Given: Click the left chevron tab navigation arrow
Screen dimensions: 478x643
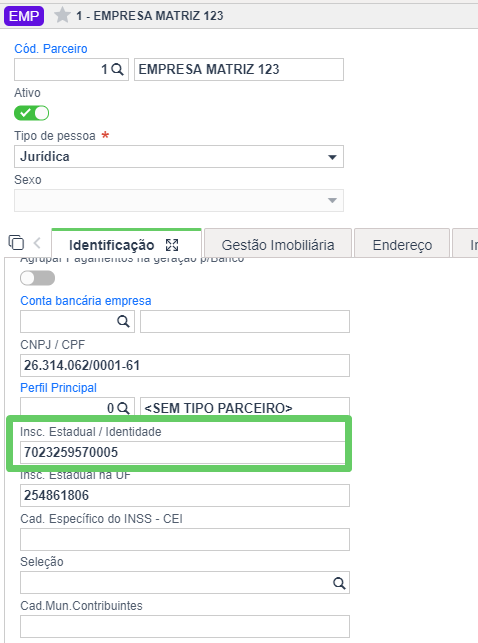Looking at the screenshot, I should click(37, 243).
